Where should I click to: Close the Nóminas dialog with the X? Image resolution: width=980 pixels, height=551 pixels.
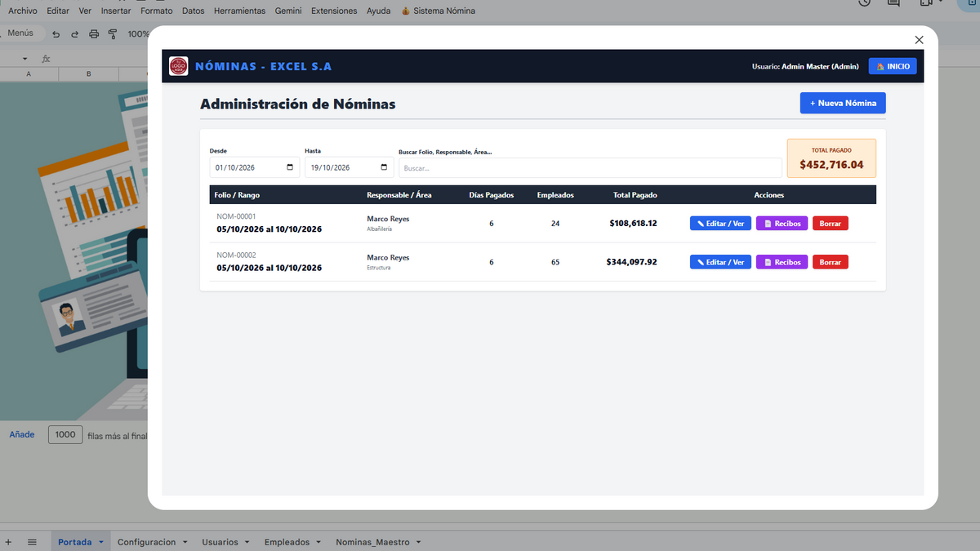(919, 39)
